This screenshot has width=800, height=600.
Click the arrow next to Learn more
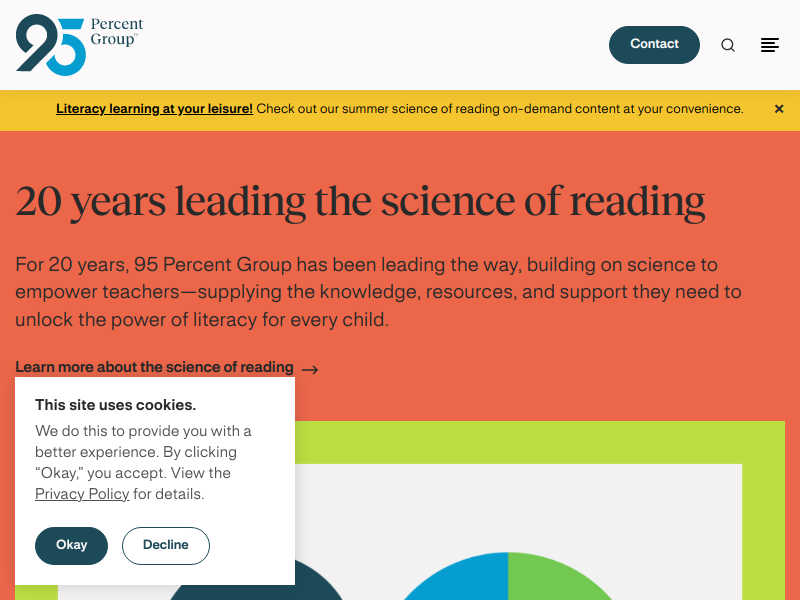310,369
